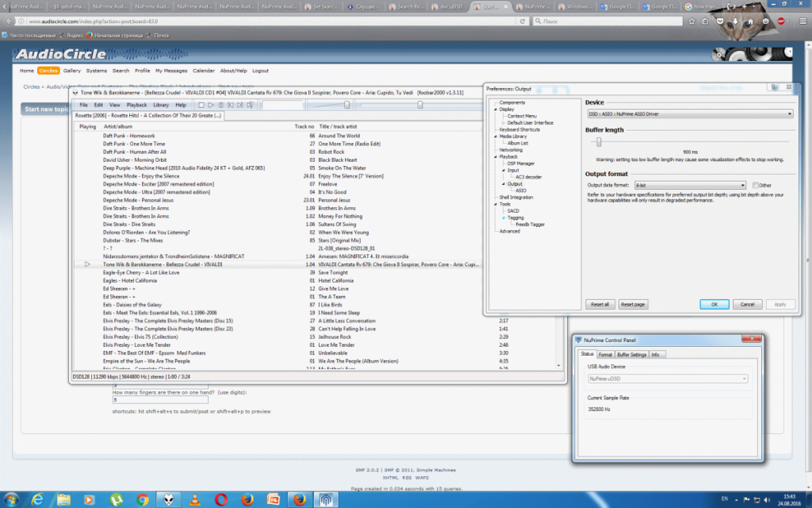Select SACD in the preferences tree
This screenshot has height=508, width=812.
coord(513,211)
